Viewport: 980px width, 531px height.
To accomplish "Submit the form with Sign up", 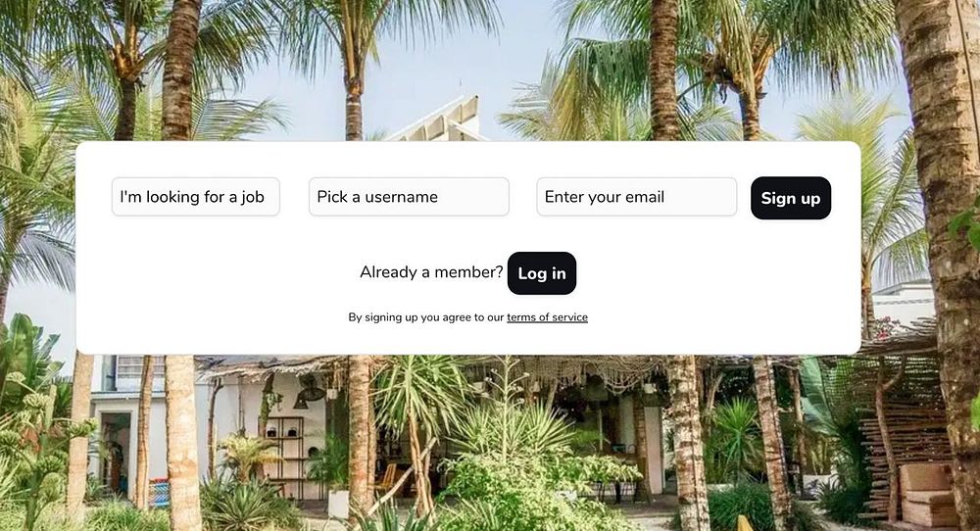I will (x=791, y=198).
